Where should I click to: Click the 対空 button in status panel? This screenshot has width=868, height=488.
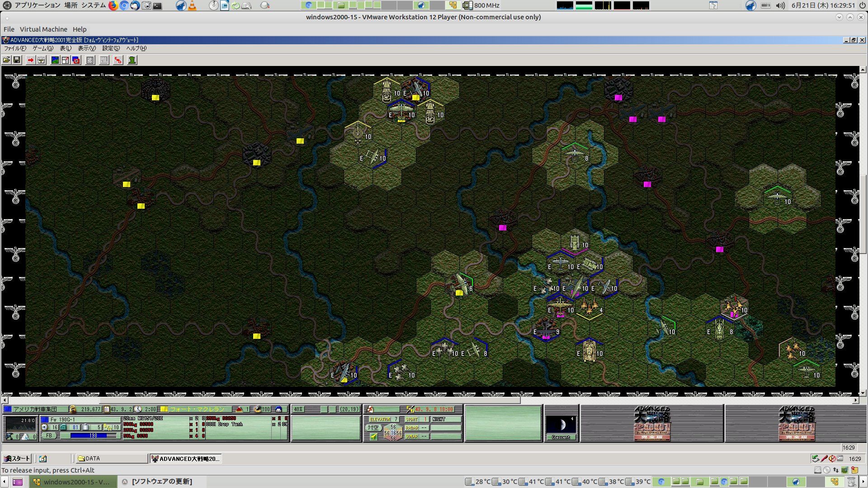[373, 427]
